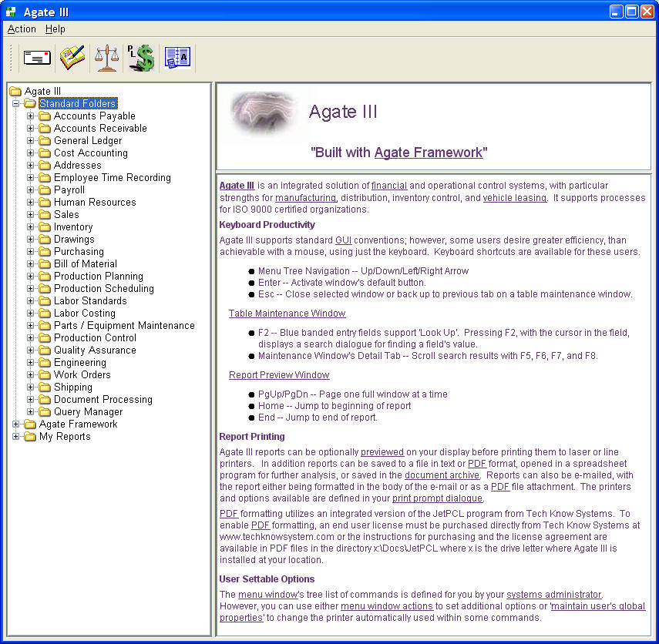Select Parts / Equipment Maintenance tree item
The image size is (659, 644).
coord(124,326)
